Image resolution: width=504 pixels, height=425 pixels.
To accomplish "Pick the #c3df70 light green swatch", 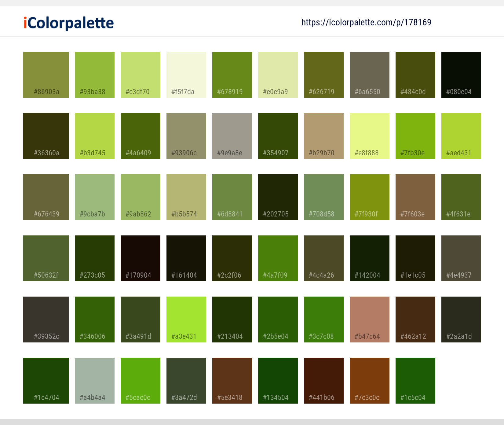I will pyautogui.click(x=141, y=75).
